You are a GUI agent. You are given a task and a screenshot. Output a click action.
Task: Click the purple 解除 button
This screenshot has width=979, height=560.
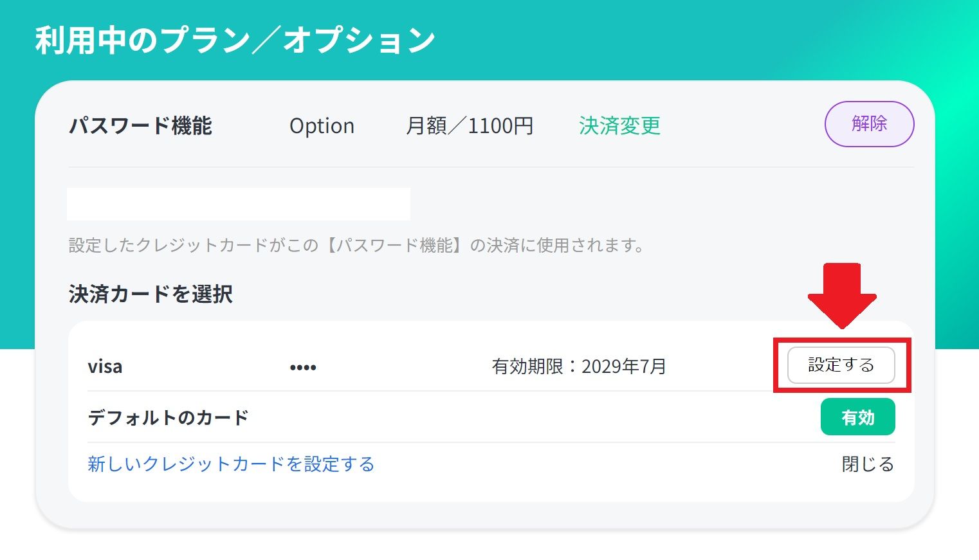click(869, 123)
